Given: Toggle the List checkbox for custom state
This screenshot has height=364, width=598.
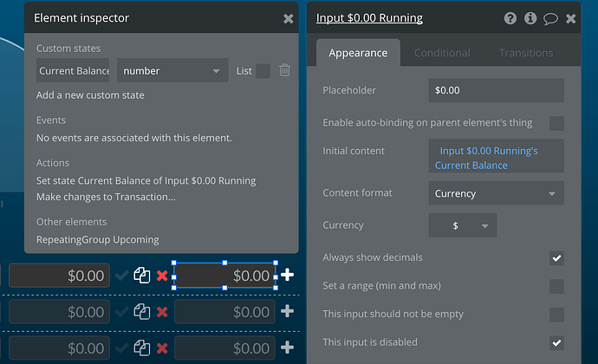Looking at the screenshot, I should coord(263,71).
